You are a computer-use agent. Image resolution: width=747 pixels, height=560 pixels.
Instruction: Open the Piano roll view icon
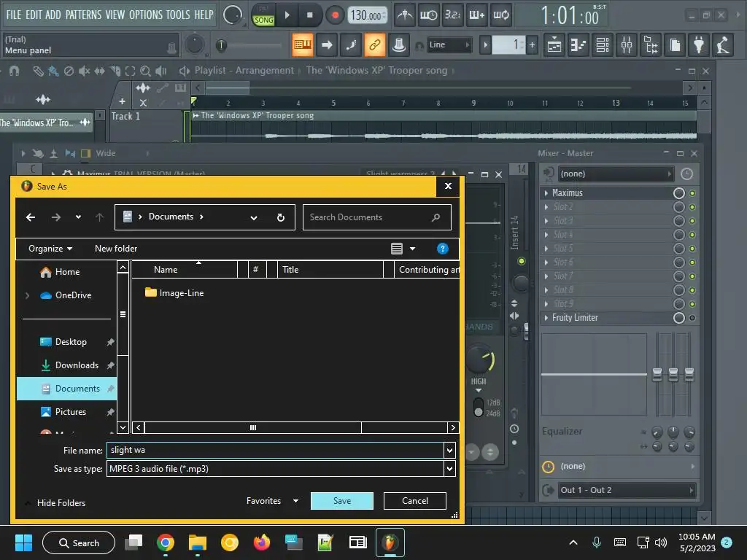coord(578,45)
